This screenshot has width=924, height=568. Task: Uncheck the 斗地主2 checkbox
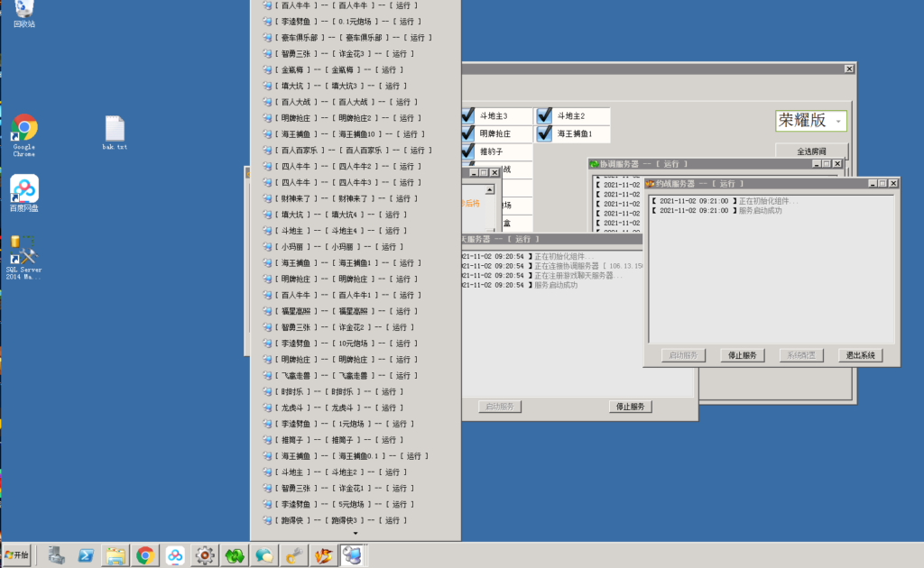coord(545,116)
